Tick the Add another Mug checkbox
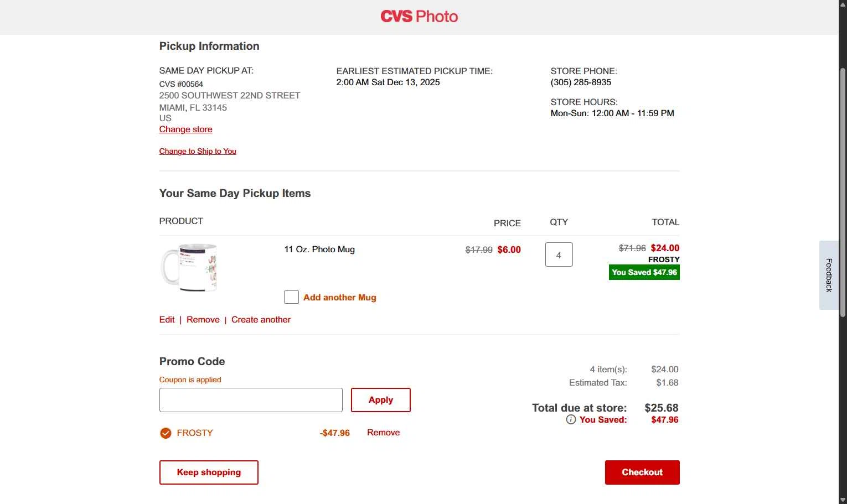This screenshot has width=847, height=504. tap(291, 297)
